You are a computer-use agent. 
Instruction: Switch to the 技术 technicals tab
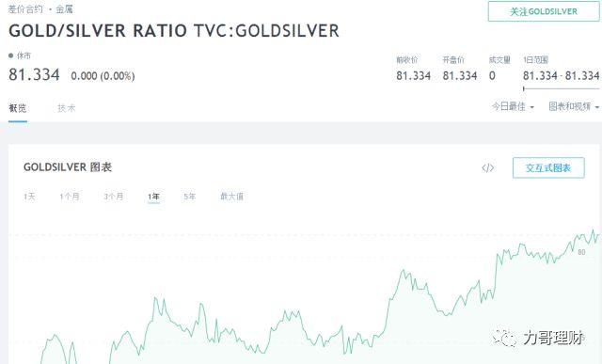click(67, 108)
